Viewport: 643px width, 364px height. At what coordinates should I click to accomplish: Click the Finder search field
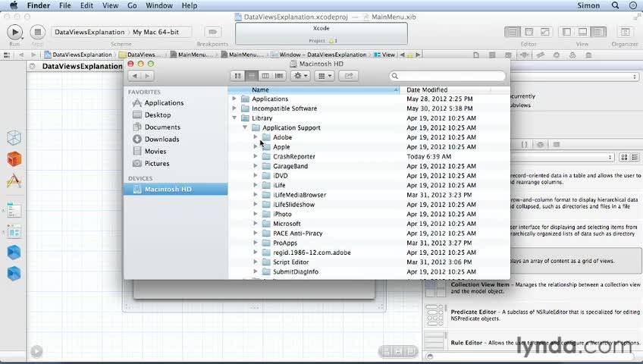point(447,76)
